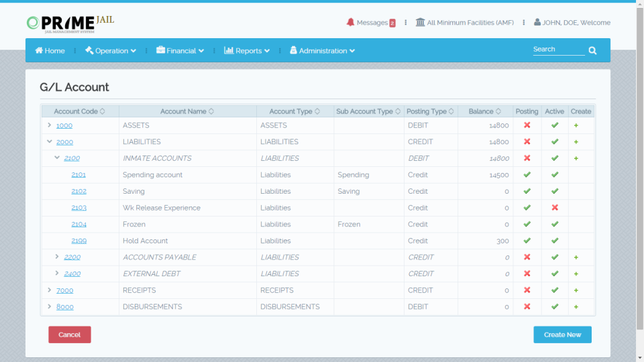Open the Reports dropdown menu
This screenshot has height=362, width=644.
coord(247,50)
